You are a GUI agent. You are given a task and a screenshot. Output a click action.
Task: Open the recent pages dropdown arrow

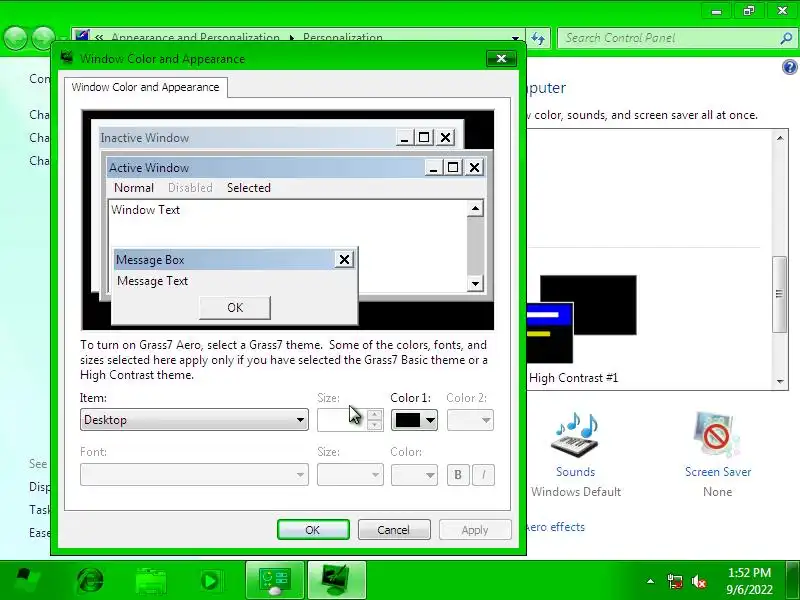point(62,39)
